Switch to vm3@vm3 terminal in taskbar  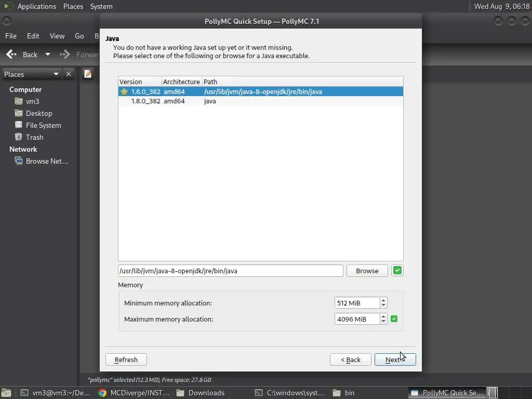click(56, 393)
